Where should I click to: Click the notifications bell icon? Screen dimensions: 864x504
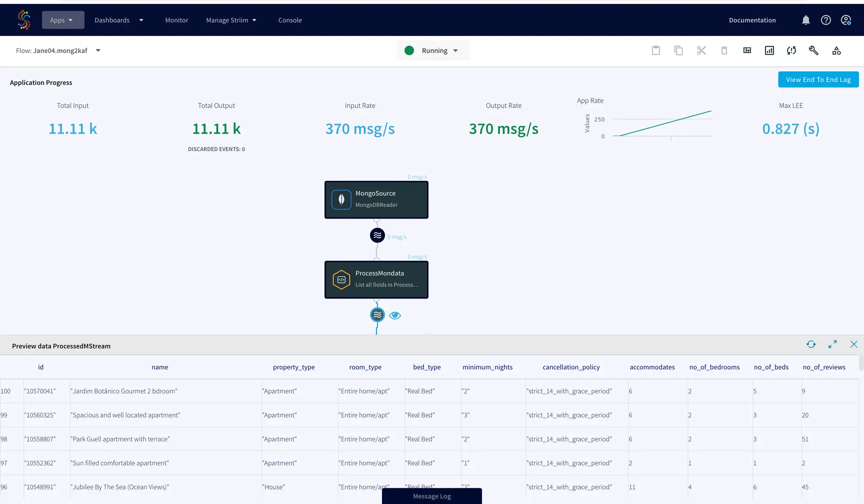pyautogui.click(x=805, y=20)
